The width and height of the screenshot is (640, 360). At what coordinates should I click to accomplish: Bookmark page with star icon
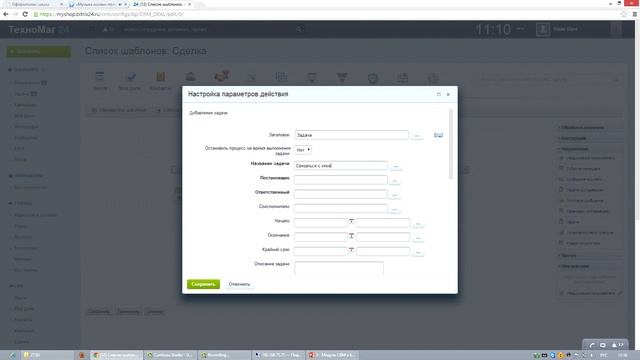click(x=624, y=14)
